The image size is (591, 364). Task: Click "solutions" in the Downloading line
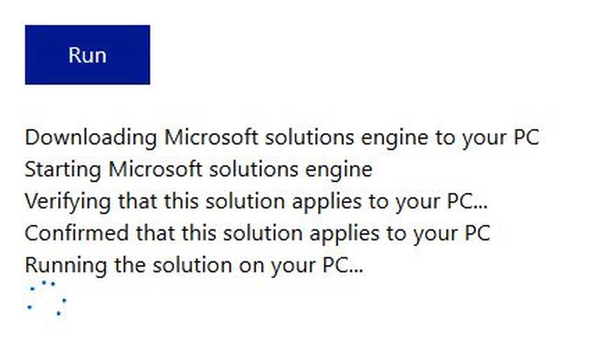click(310, 136)
